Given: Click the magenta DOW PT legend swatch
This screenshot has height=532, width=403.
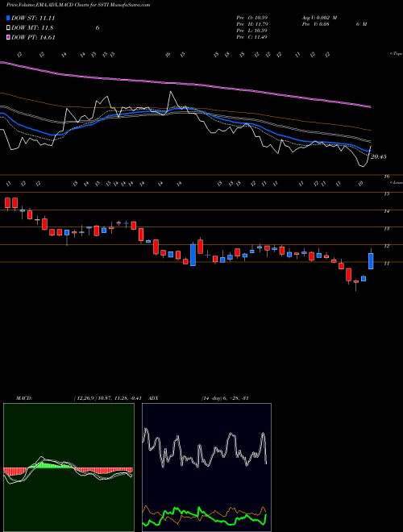Looking at the screenshot, I should [8, 37].
